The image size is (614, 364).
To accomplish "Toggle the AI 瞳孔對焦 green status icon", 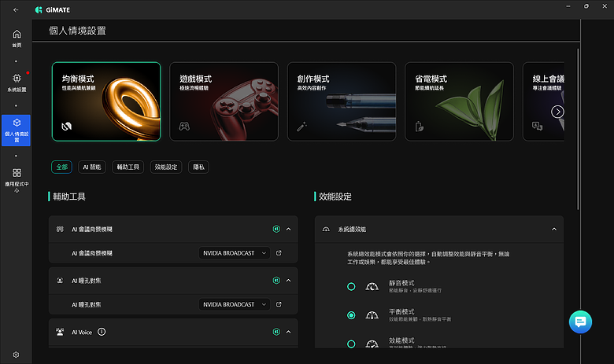I will (276, 281).
